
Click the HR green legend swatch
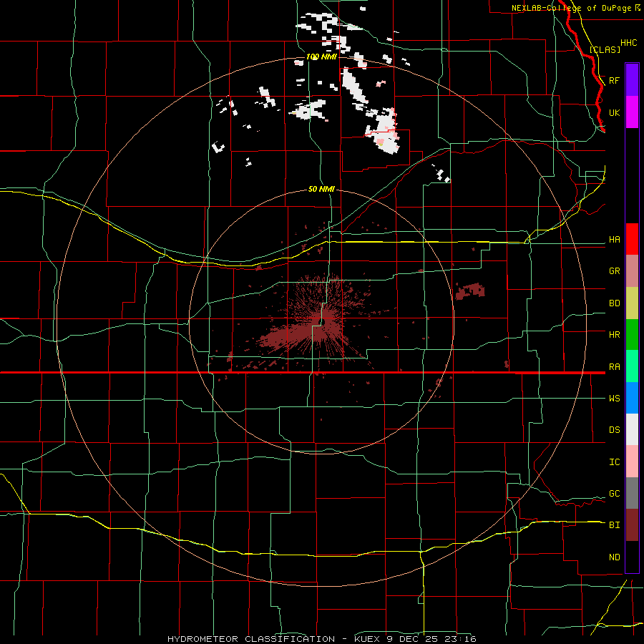pos(632,335)
